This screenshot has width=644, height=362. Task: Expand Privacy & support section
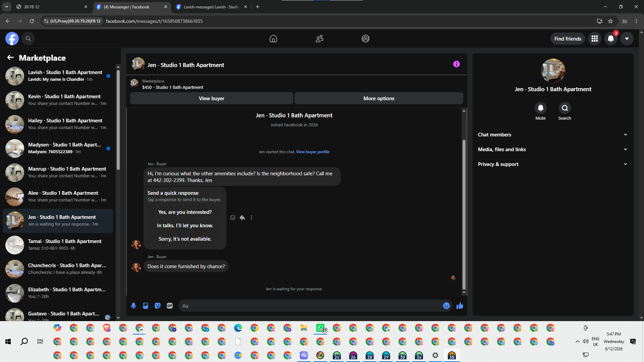click(x=553, y=164)
